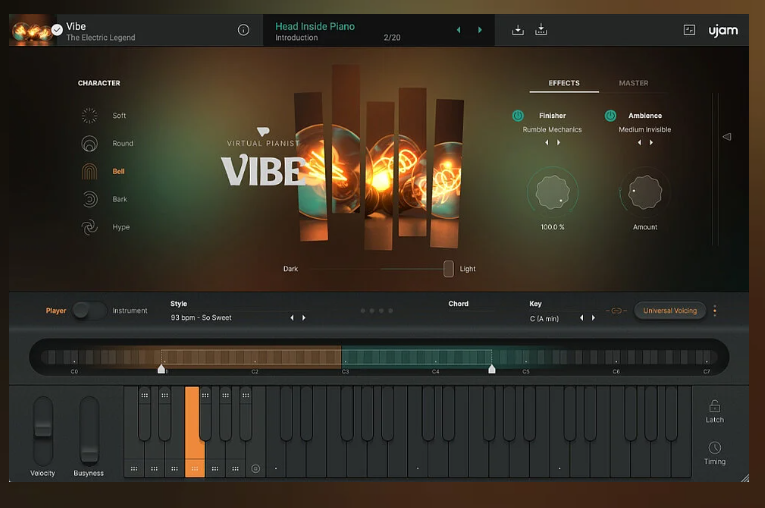Select the Soft character icon
The height and width of the screenshot is (508, 765).
89,116
